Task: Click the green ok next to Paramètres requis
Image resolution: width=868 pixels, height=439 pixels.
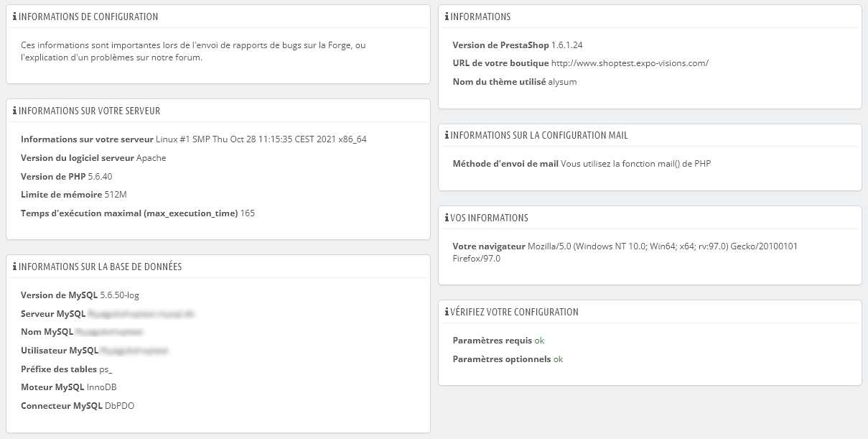Action: pyautogui.click(x=539, y=341)
